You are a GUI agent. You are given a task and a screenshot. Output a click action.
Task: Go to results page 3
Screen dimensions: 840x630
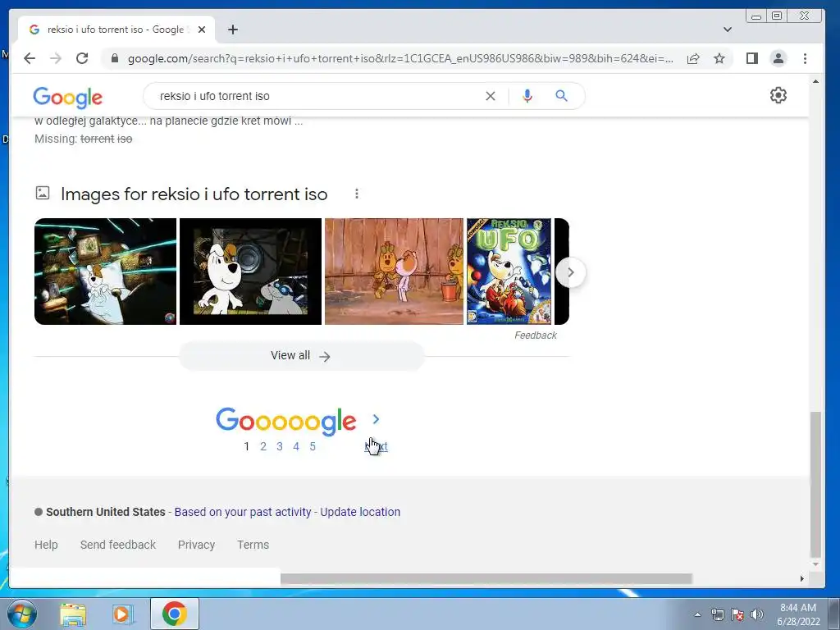[x=279, y=446]
